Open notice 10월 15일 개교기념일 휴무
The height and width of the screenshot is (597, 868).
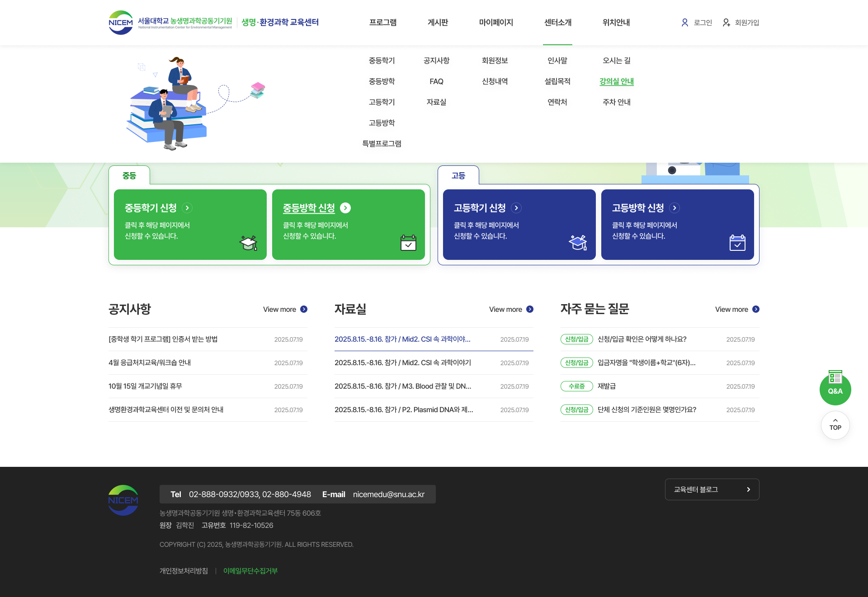click(145, 386)
